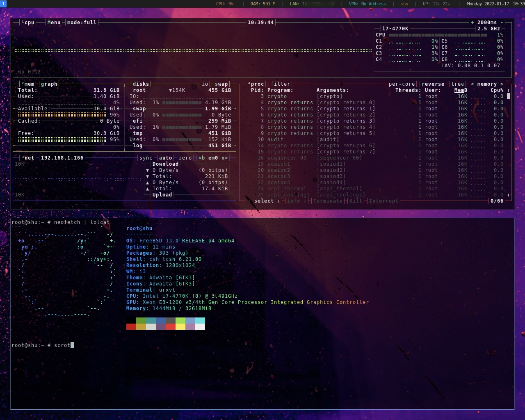Select process Pid 7 crypto returns 3
The height and width of the screenshot is (420, 525).
(x=377, y=121)
